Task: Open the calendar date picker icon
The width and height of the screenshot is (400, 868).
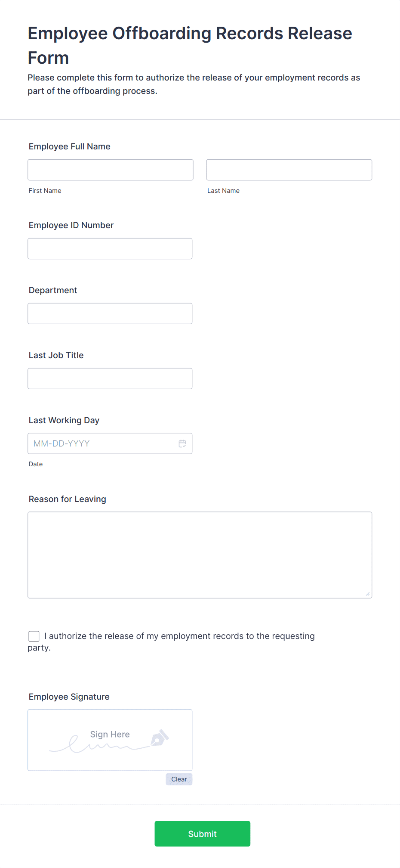Action: [182, 443]
